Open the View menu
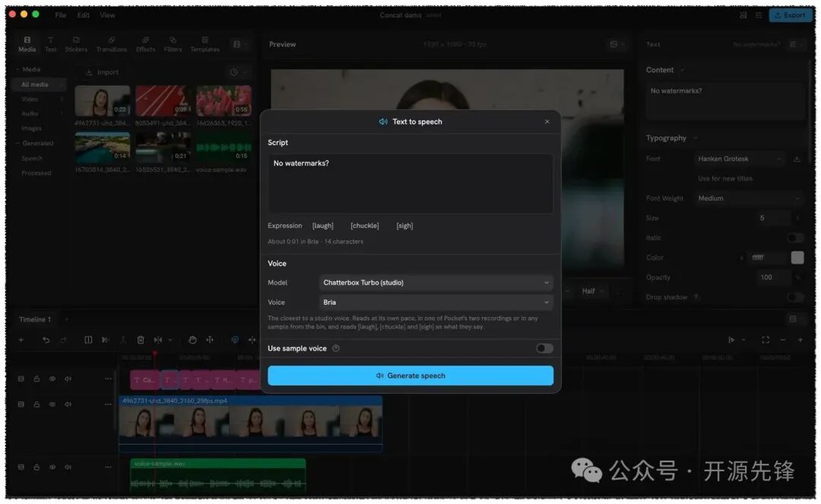The image size is (821, 504). click(107, 15)
